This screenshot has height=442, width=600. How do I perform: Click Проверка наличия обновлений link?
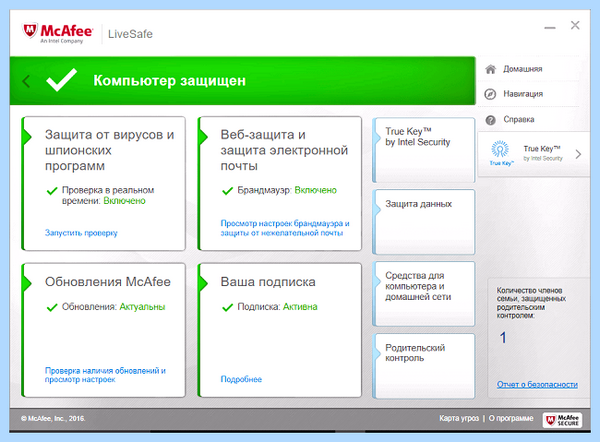105,375
